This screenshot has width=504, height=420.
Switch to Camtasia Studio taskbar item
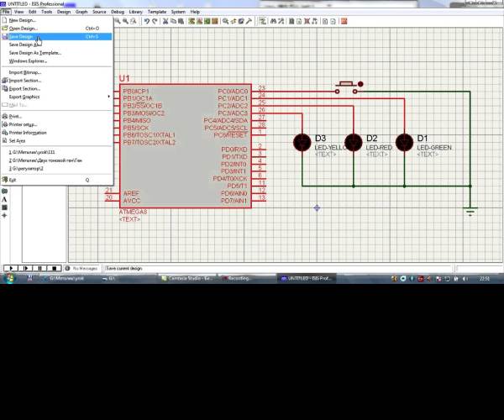tap(187, 278)
